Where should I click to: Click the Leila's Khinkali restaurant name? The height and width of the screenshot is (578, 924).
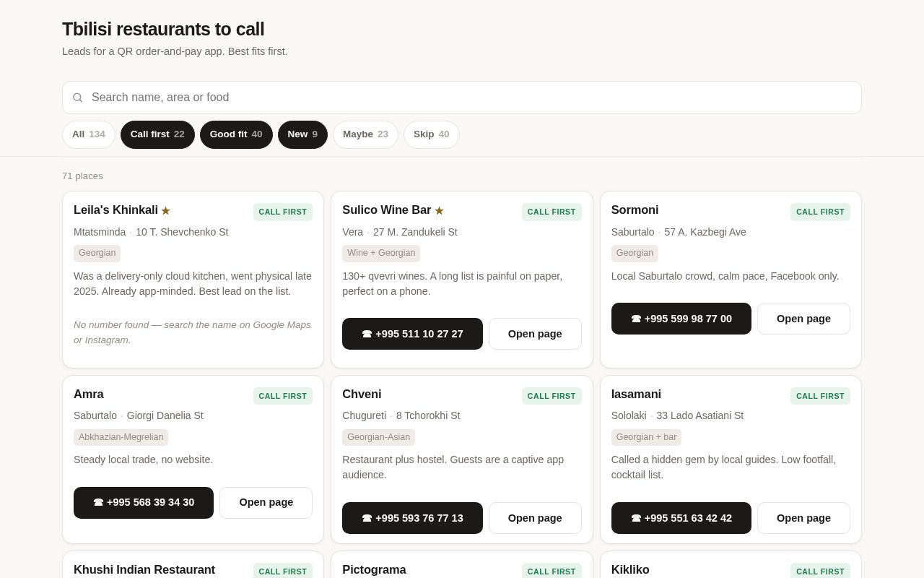point(115,210)
